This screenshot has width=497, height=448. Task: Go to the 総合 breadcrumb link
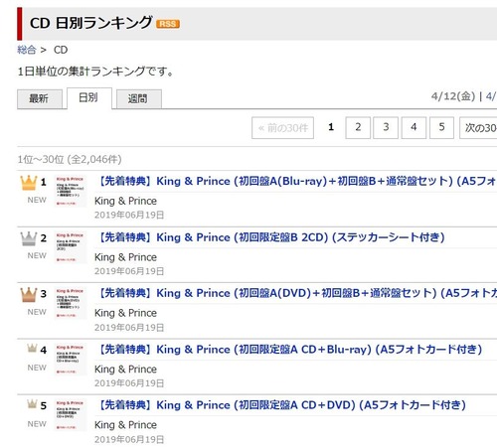(27, 50)
